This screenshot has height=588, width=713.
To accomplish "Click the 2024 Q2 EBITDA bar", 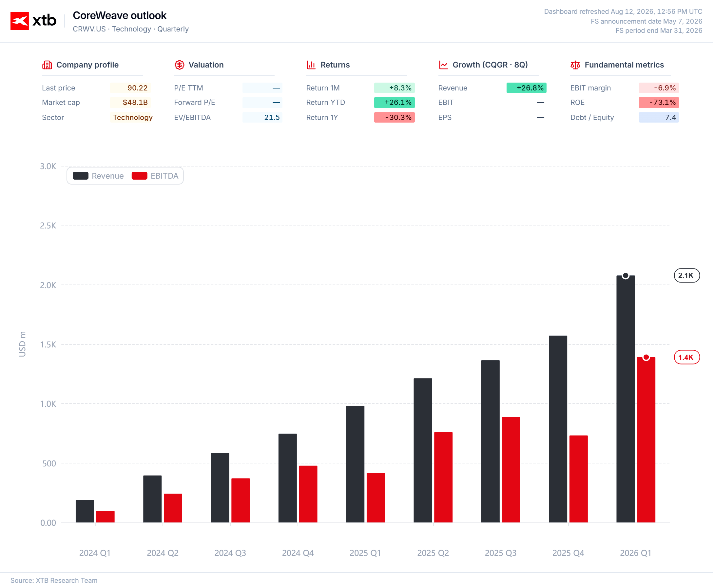I will pyautogui.click(x=173, y=508).
